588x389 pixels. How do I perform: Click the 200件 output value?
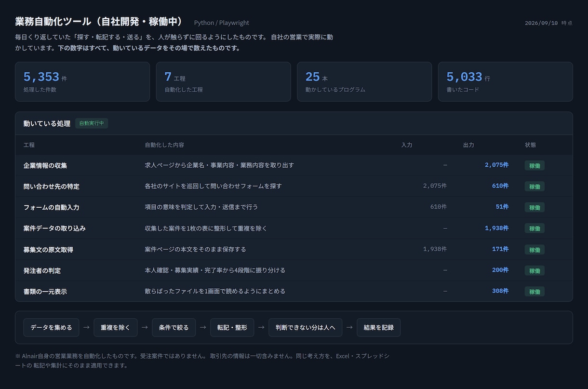(x=500, y=270)
